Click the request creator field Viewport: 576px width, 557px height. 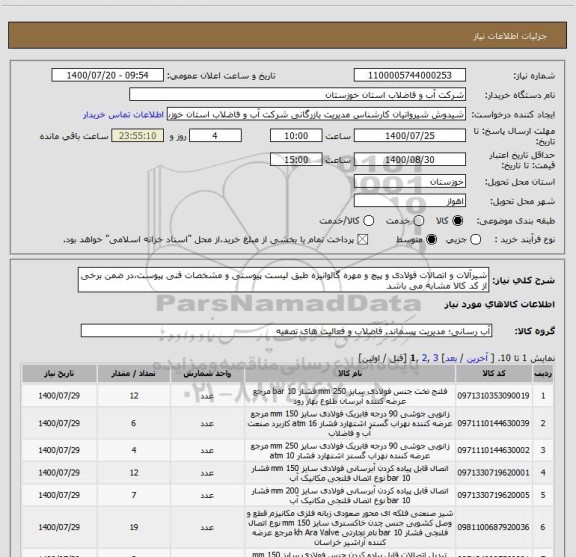coord(316,115)
